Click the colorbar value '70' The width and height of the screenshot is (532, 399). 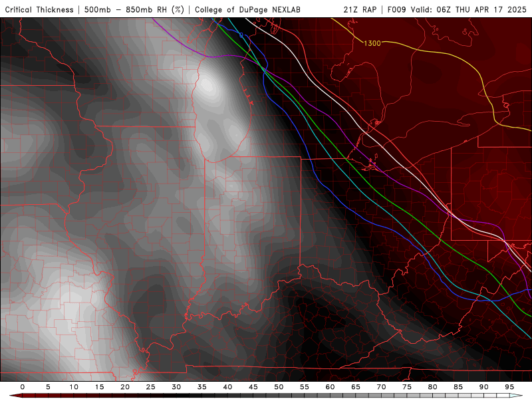[381, 387]
